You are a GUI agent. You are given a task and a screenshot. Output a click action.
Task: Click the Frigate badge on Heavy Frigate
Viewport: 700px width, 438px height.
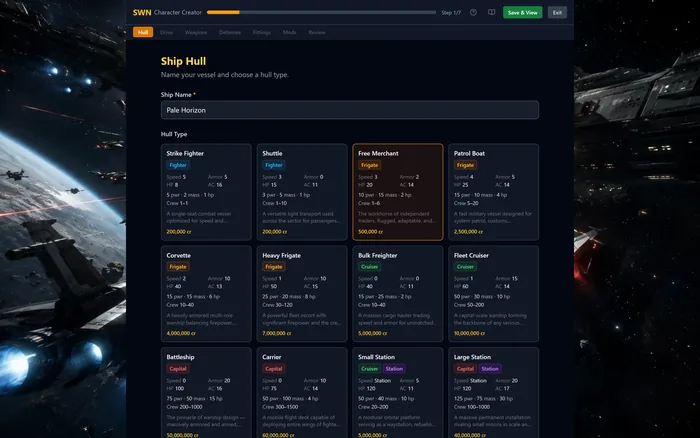[x=274, y=267]
